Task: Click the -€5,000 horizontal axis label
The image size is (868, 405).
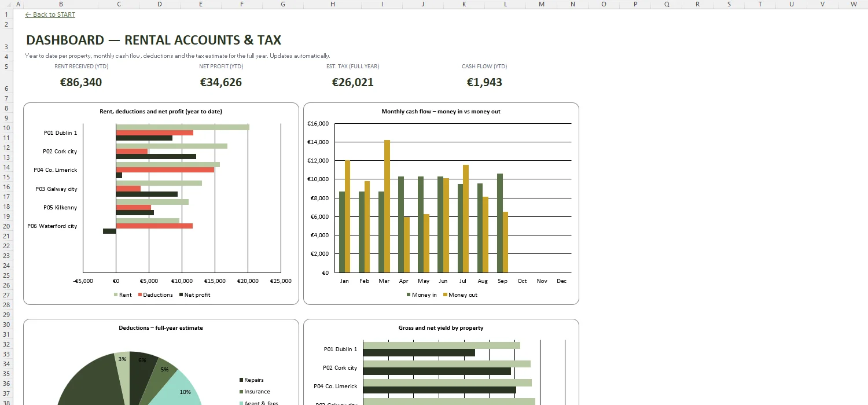Action: pyautogui.click(x=83, y=281)
